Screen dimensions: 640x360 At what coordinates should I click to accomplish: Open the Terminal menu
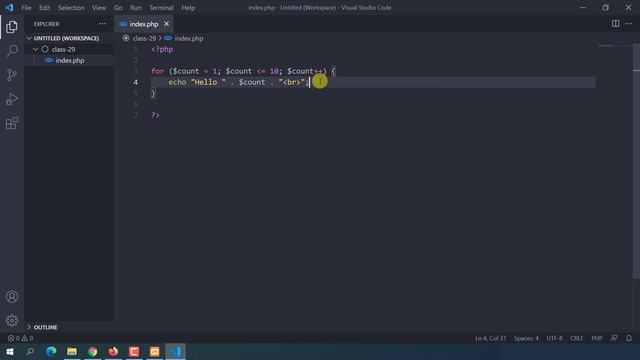[161, 8]
